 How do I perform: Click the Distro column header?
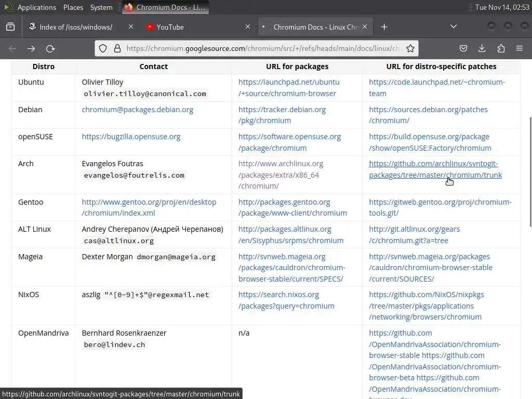(44, 66)
